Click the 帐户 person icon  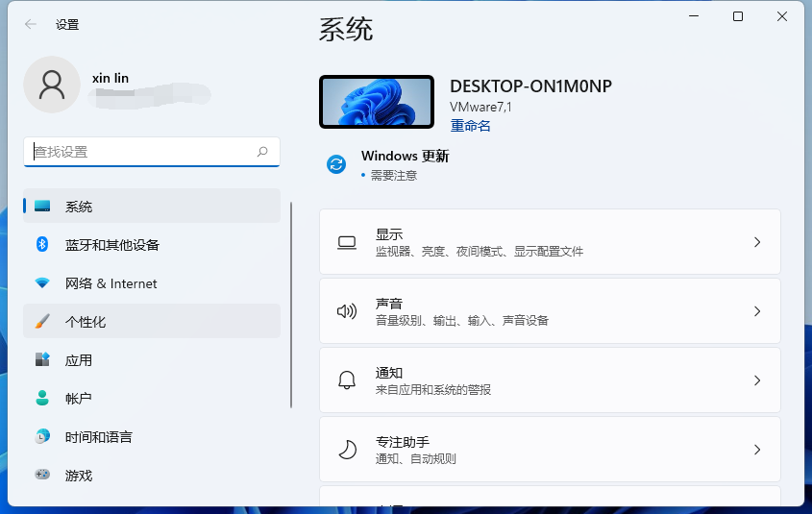click(42, 398)
